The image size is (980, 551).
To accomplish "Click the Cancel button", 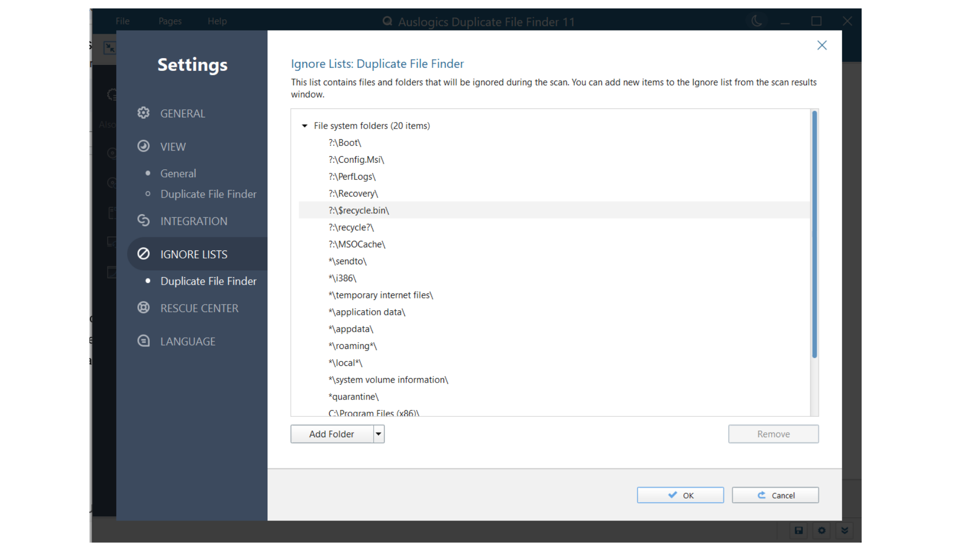I will pyautogui.click(x=775, y=495).
